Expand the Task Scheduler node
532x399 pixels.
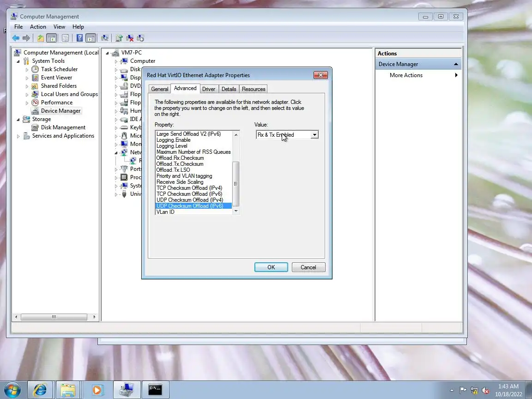[27, 70]
